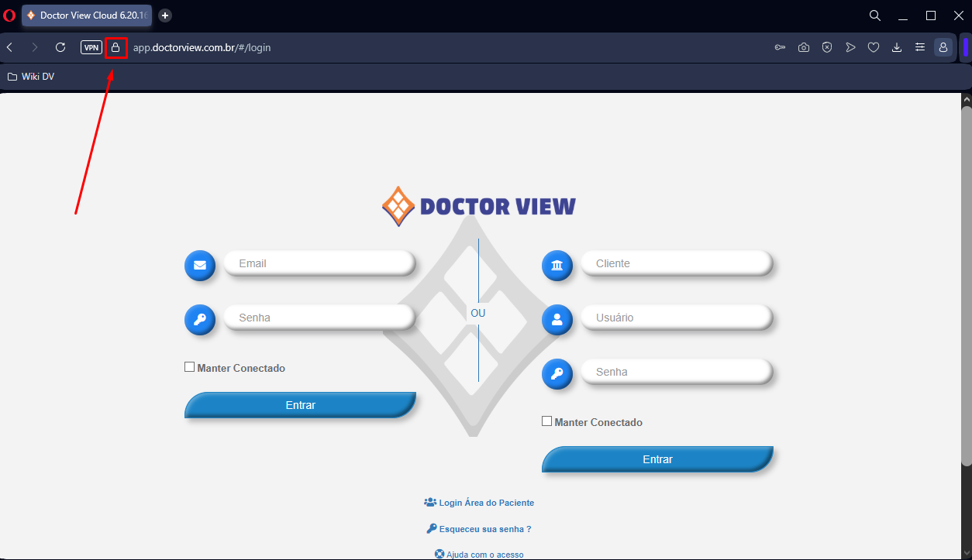
Task: Click the site security lock icon
Action: pos(115,48)
